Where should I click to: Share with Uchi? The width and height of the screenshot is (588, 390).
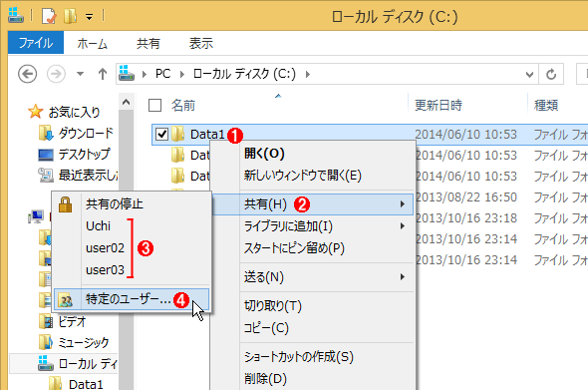pos(99,226)
